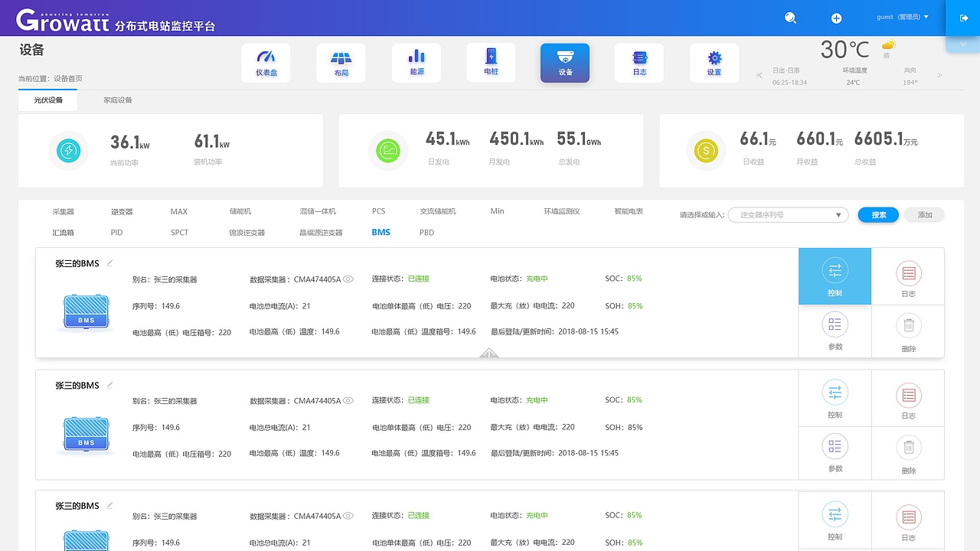This screenshot has height=551, width=980.
Task: Select the 采集器 device type
Action: coord(64,211)
